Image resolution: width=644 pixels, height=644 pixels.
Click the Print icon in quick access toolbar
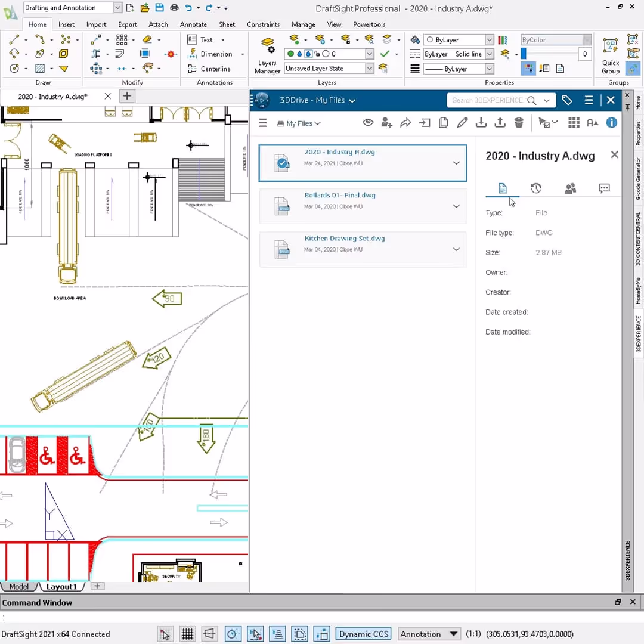point(174,7)
